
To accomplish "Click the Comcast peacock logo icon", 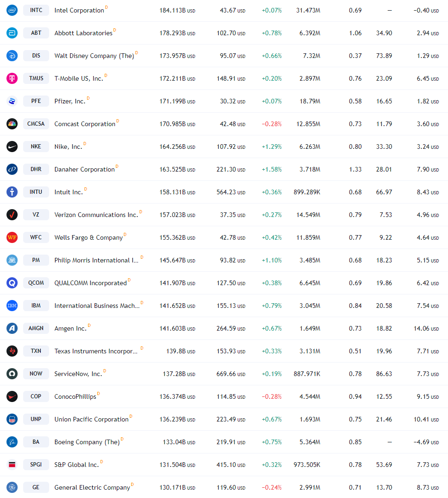I will coord(12,124).
